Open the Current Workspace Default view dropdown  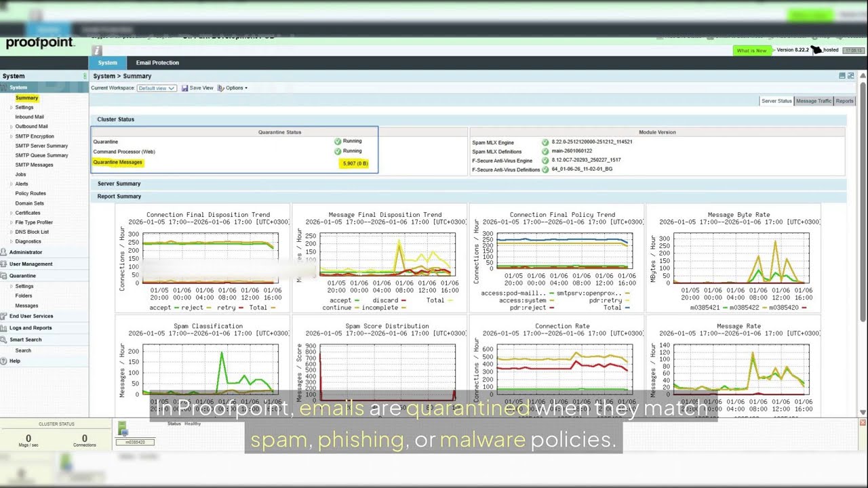click(x=157, y=88)
